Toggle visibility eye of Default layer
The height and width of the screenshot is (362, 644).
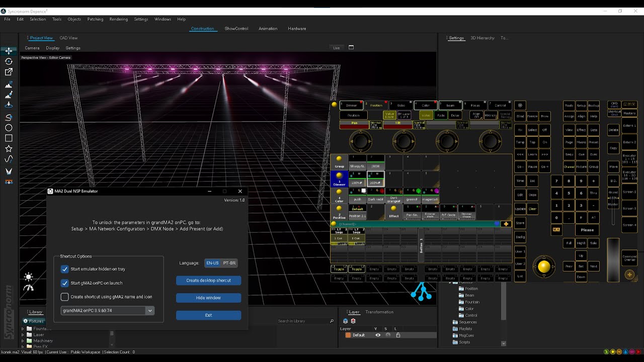378,335
